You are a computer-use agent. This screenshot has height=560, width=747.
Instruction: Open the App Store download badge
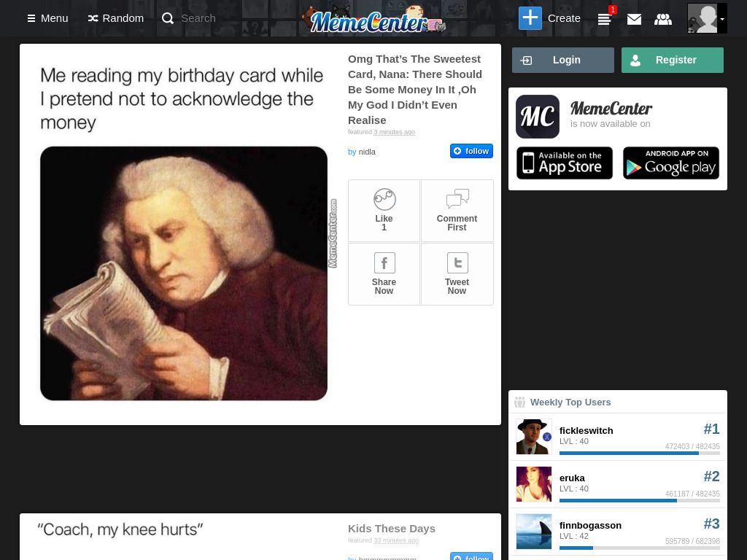tap(565, 163)
